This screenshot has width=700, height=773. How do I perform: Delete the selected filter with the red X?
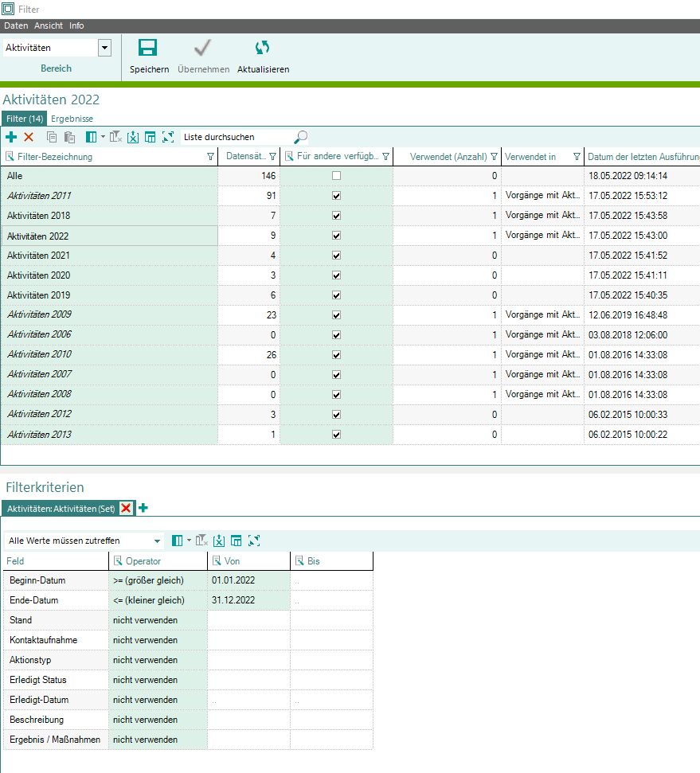(29, 137)
